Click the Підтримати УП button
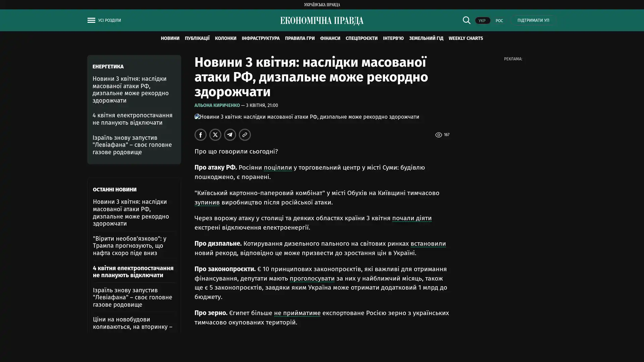 pyautogui.click(x=533, y=20)
